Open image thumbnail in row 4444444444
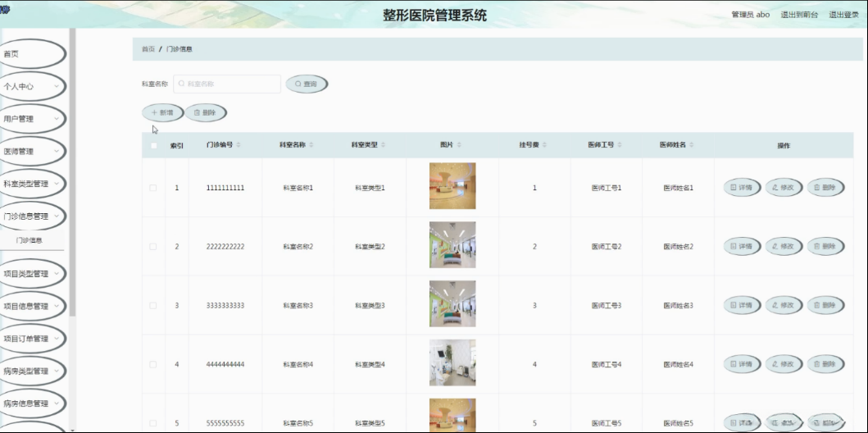Viewport: 868px width, 433px height. click(x=452, y=362)
